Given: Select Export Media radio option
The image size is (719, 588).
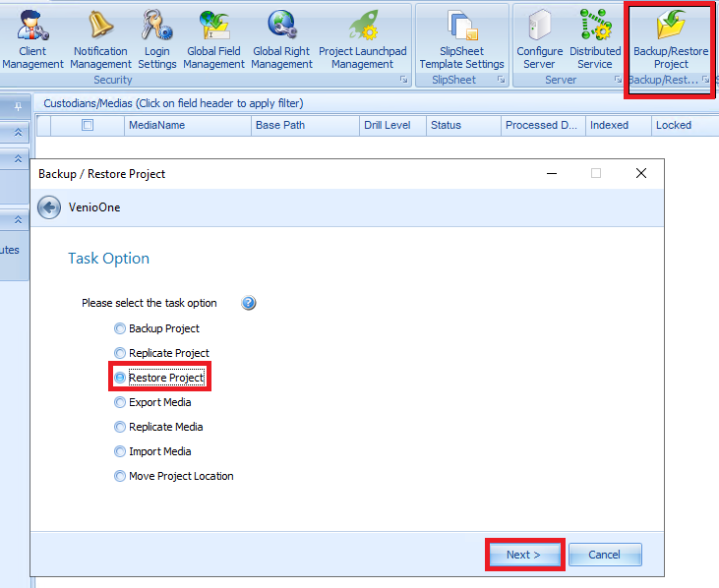Looking at the screenshot, I should pos(152,402).
